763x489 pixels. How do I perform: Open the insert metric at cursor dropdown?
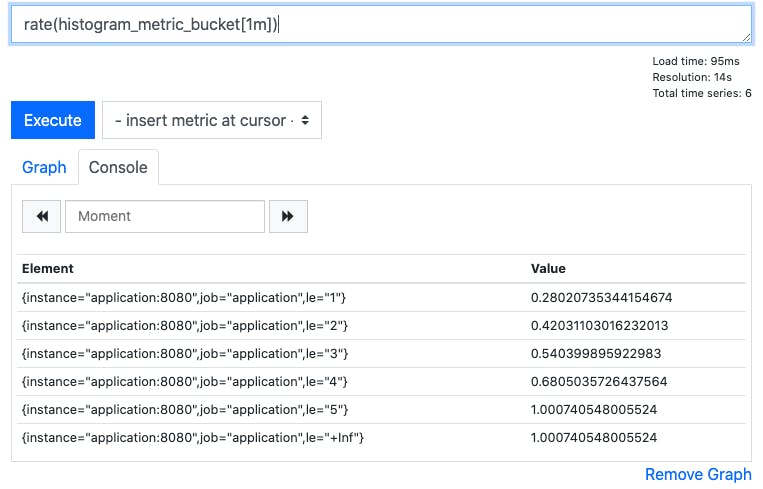[212, 120]
